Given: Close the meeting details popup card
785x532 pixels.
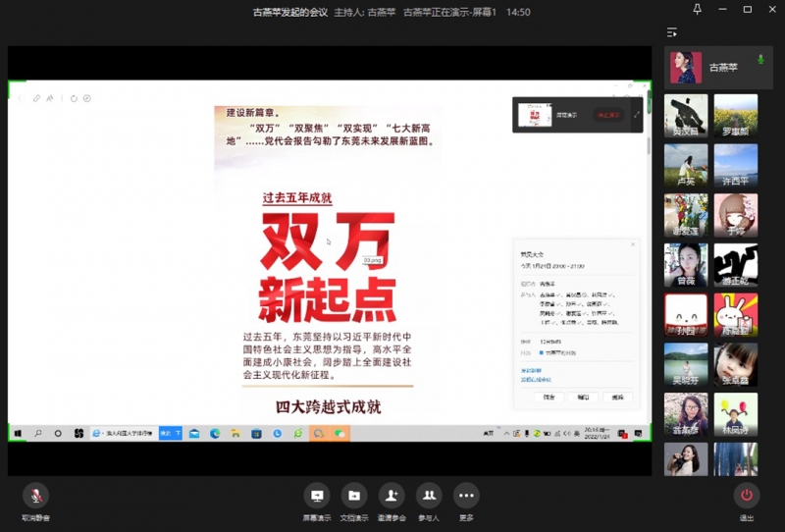Looking at the screenshot, I should 632,244.
